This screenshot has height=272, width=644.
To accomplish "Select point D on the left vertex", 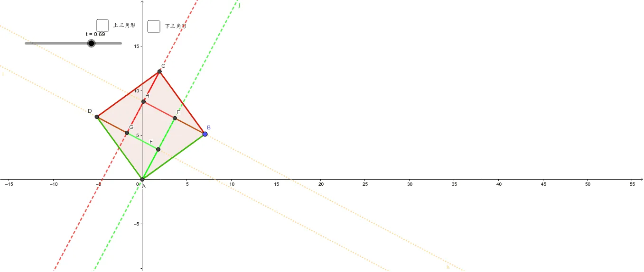I will 97,117.
